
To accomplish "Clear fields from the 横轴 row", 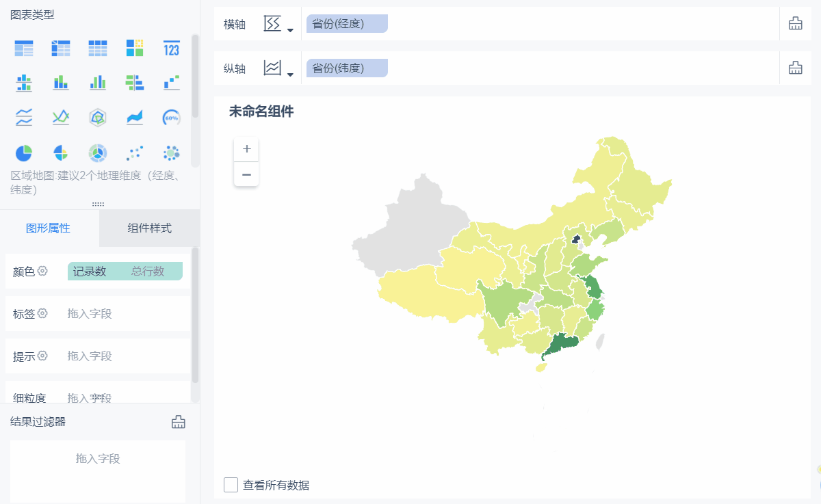I will 795,23.
